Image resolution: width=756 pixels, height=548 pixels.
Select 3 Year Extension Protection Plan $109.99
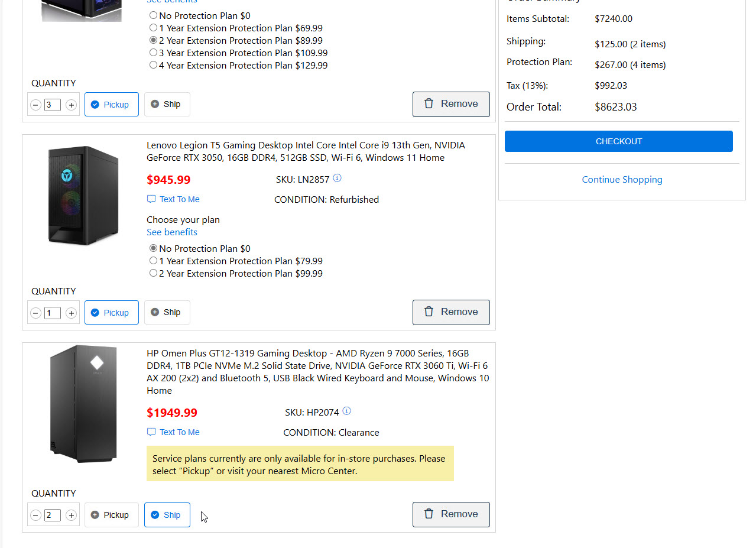point(154,53)
